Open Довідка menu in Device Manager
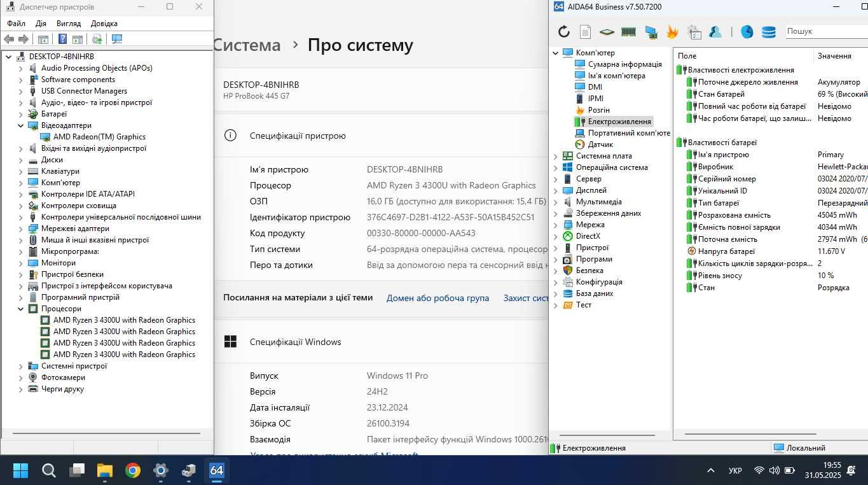Screen dimensions: 868x485 [x=104, y=24]
